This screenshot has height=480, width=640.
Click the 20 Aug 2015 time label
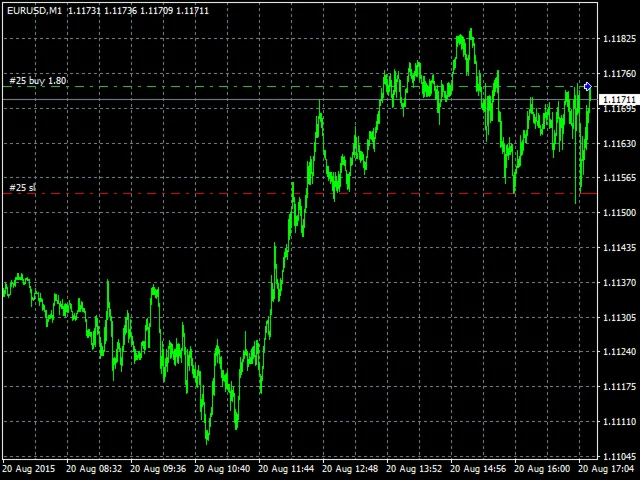click(x=29, y=469)
